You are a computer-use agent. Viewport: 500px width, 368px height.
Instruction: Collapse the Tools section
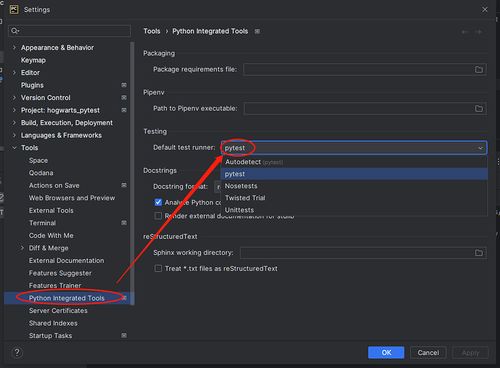point(14,148)
